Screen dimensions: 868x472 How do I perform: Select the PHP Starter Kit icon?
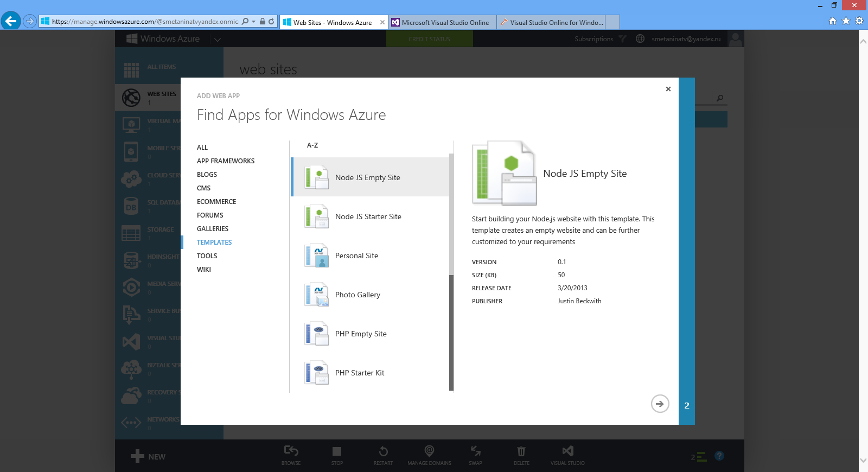pyautogui.click(x=317, y=373)
